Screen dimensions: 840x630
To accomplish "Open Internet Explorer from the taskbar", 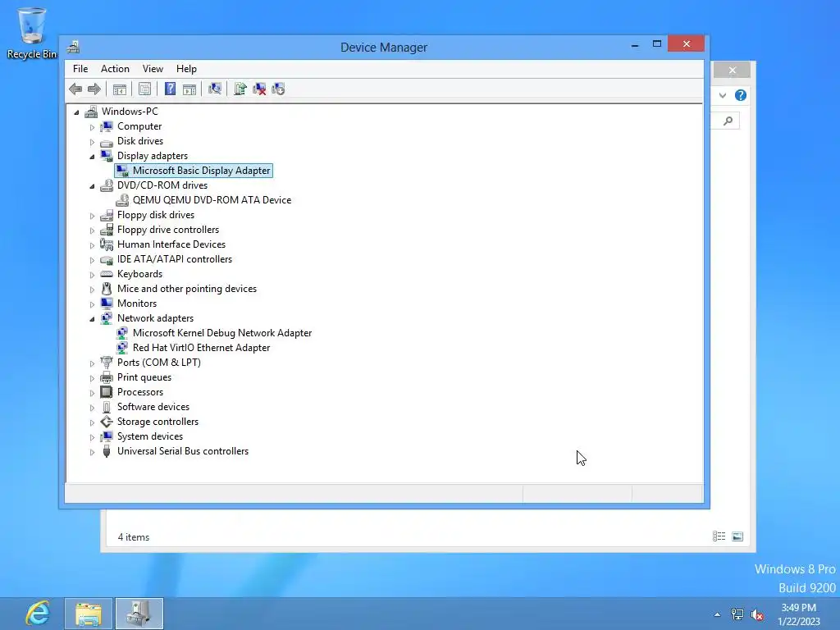I will click(x=38, y=613).
